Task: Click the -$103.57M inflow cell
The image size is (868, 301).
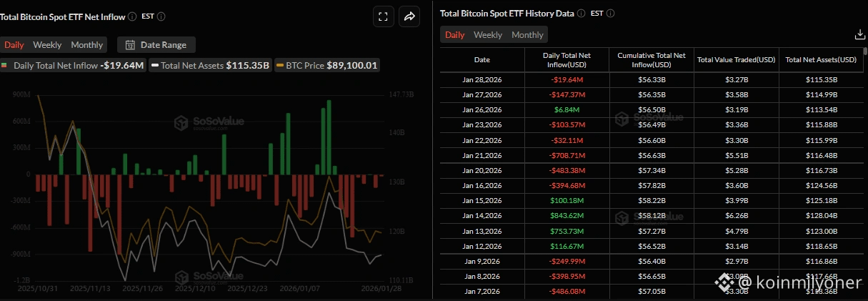Action: pyautogui.click(x=567, y=125)
